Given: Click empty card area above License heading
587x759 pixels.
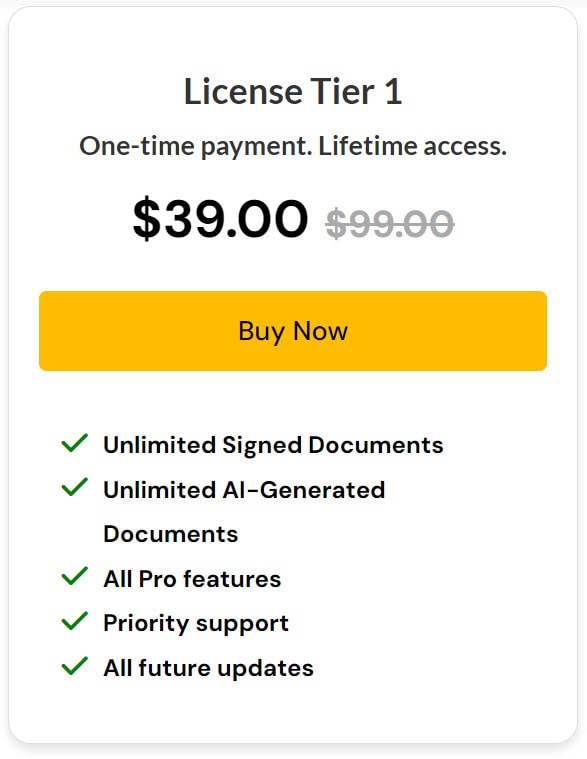Looking at the screenshot, I should (x=293, y=41).
